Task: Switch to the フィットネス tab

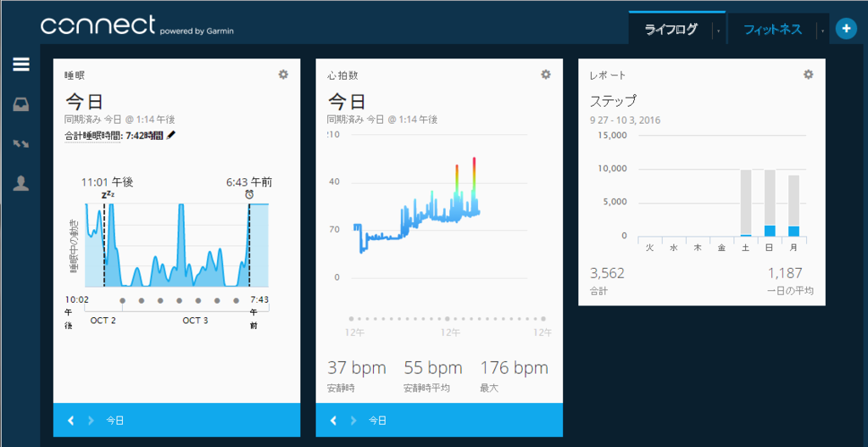Action: (772, 30)
